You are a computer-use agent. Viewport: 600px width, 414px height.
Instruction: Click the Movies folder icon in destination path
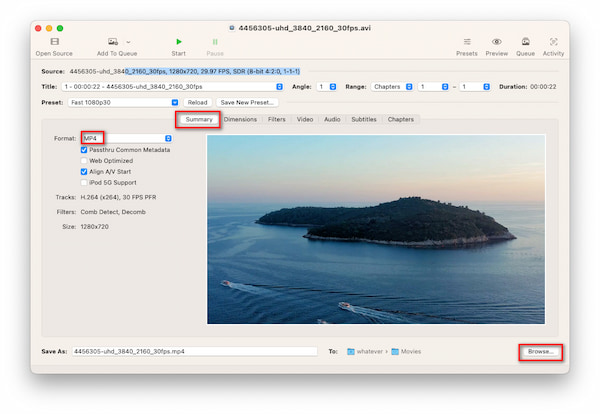(x=395, y=351)
